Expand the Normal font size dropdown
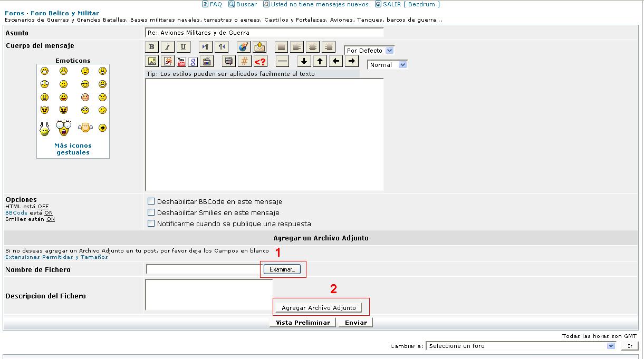 [x=388, y=65]
